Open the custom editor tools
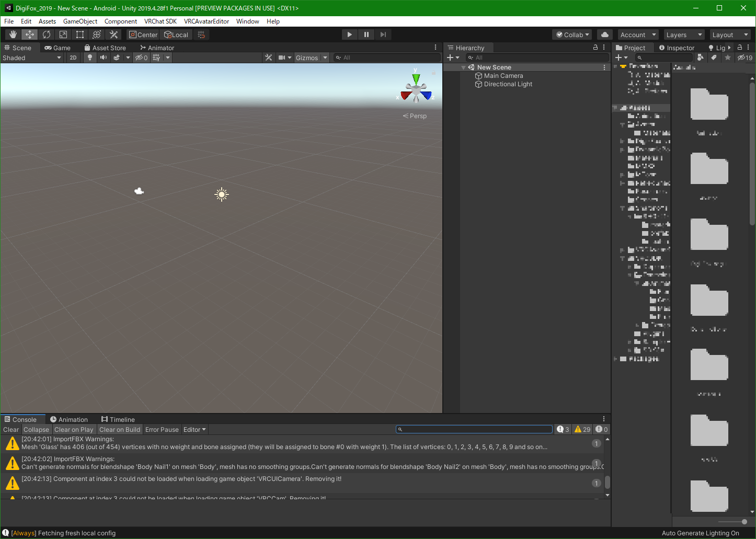The width and height of the screenshot is (756, 539). coord(113,35)
